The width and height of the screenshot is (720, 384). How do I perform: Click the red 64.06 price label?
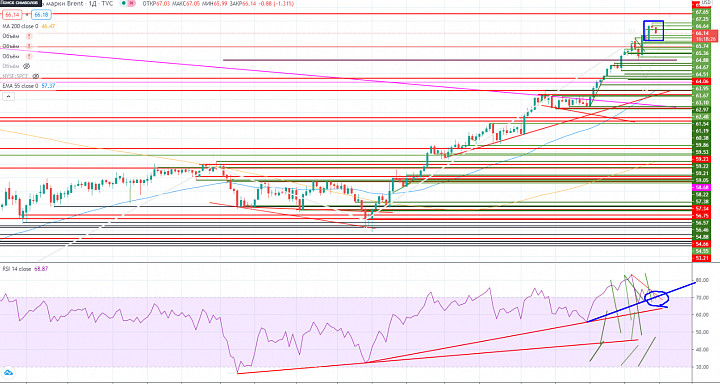coord(701,81)
